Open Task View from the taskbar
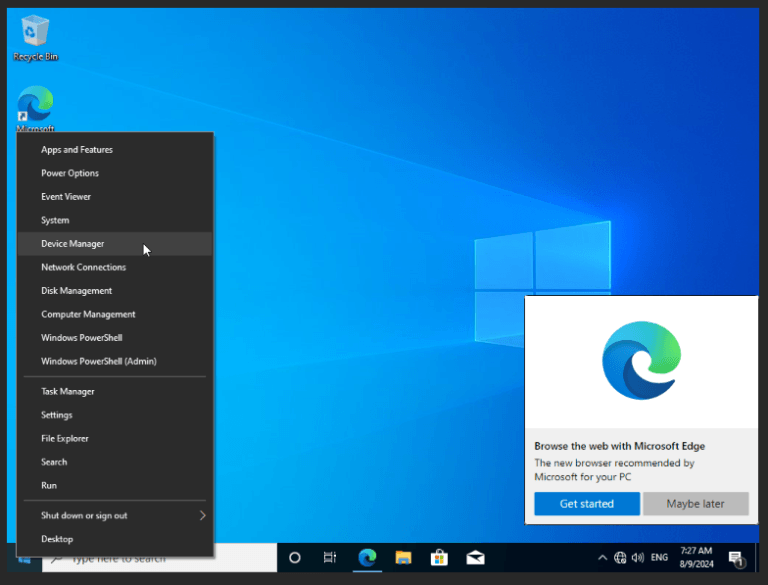Image resolution: width=768 pixels, height=585 pixels. [x=330, y=557]
